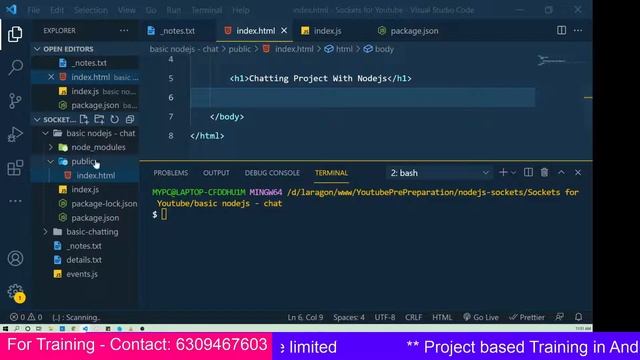Open launch profile dropdown beside plus

(513, 173)
